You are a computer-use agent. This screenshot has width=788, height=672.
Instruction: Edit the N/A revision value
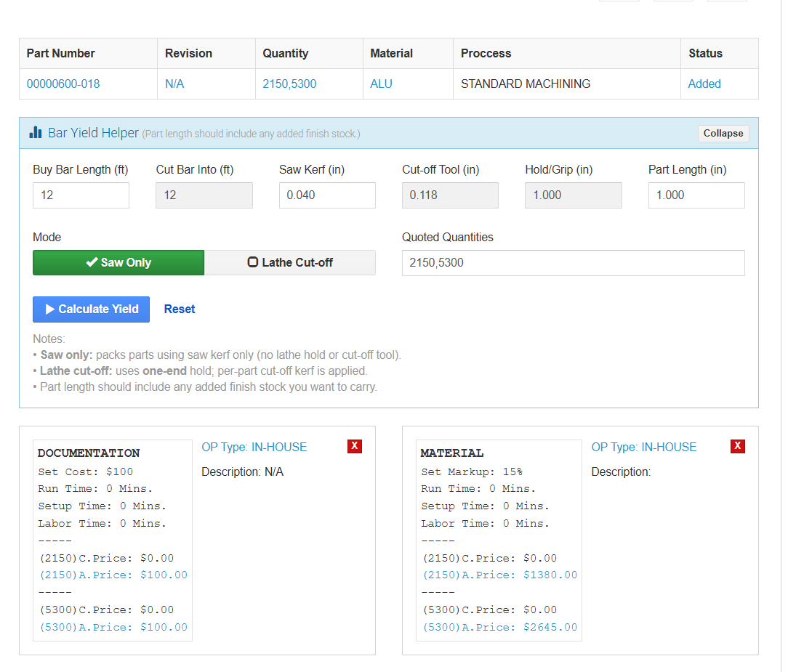tap(174, 84)
